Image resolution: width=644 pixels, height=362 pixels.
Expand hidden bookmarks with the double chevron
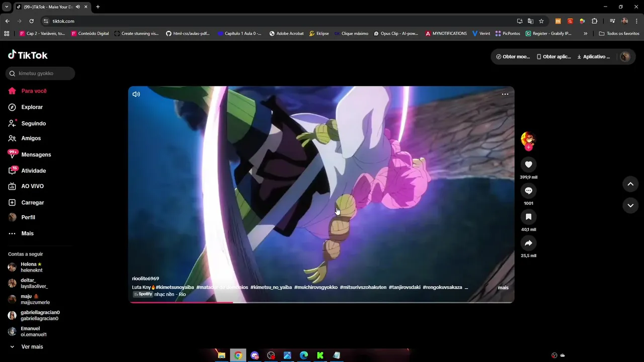[x=585, y=34]
